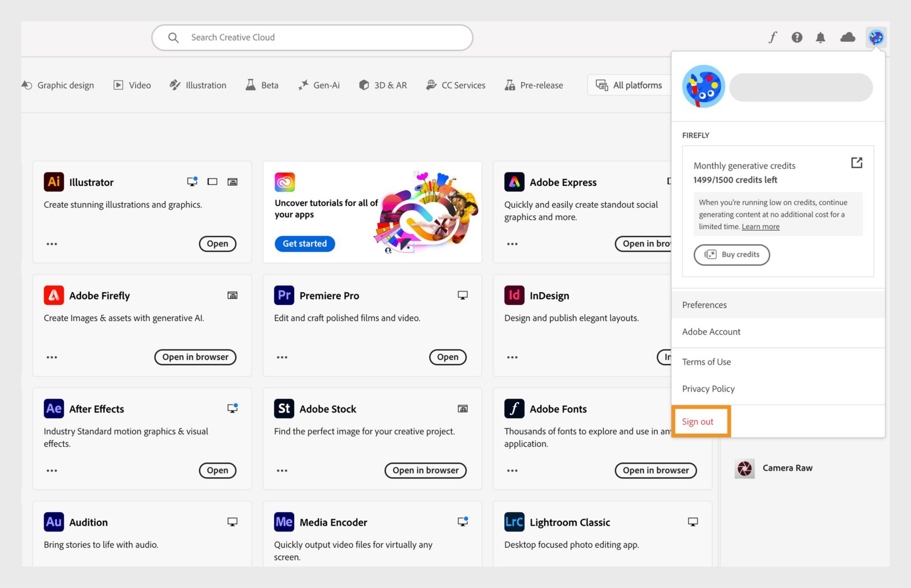The height and width of the screenshot is (588, 911).
Task: Click the Adobe Firefly app icon
Action: click(x=54, y=294)
